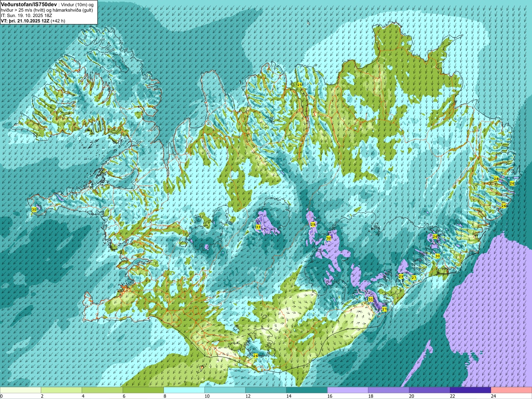This screenshot has height=399, width=532.
Task: Choose the 6–8 m/s olive green legend swatch
Action: (143, 390)
